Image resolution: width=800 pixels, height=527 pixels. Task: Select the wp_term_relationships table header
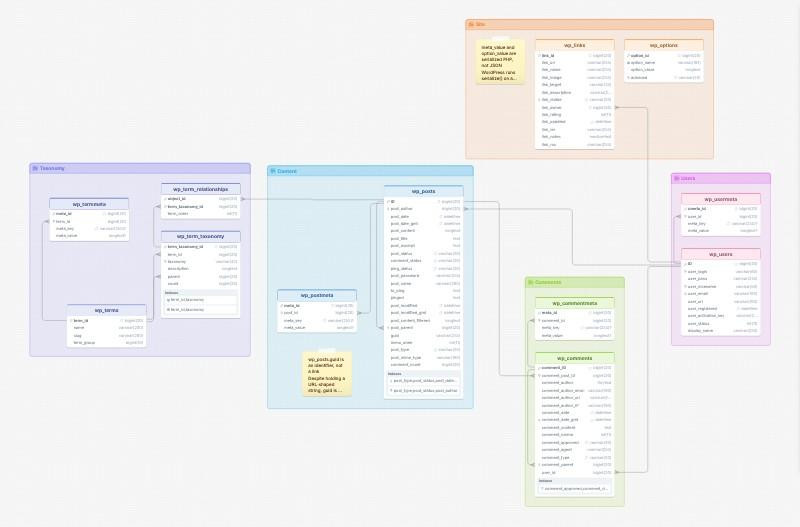point(201,189)
